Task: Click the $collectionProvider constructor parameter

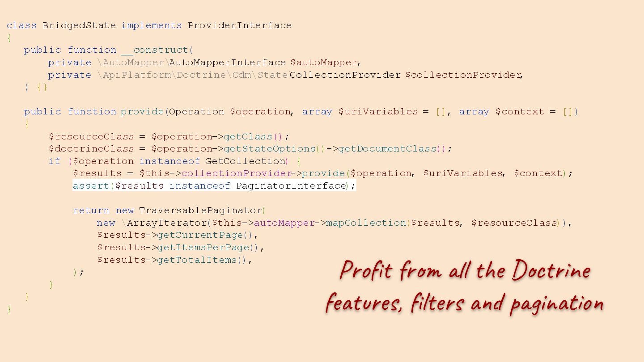Action: point(463,75)
